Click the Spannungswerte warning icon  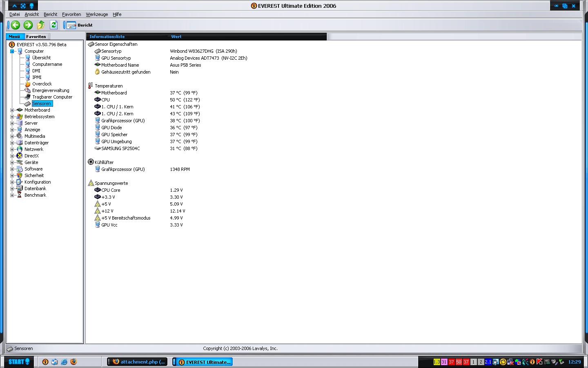pyautogui.click(x=91, y=183)
